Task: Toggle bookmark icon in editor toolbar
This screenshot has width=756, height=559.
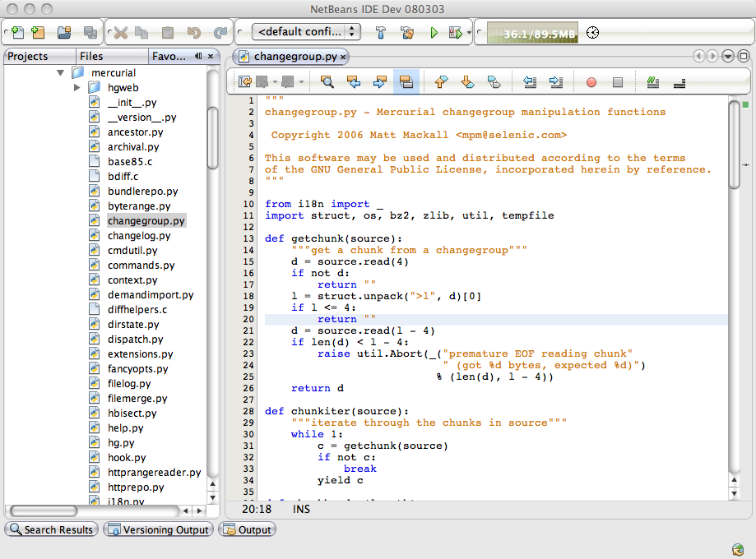Action: pos(494,82)
